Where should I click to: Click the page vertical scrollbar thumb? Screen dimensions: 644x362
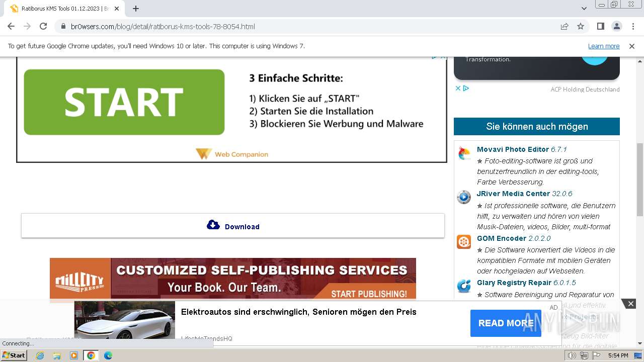[x=640, y=180]
